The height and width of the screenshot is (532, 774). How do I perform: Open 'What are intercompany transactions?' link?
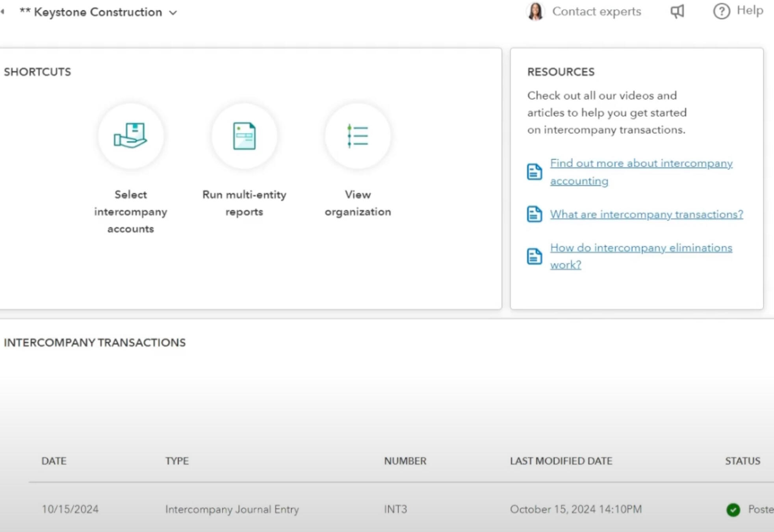[x=646, y=214]
